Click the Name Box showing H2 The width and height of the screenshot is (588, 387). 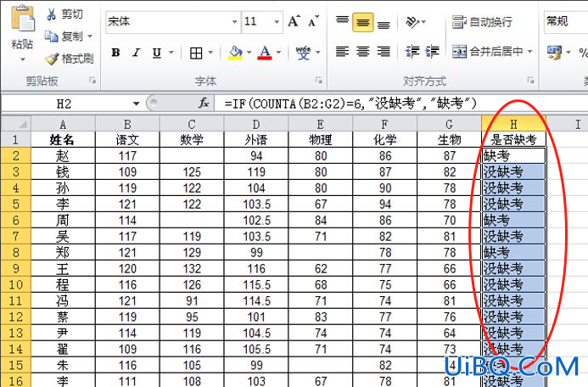pyautogui.click(x=64, y=104)
